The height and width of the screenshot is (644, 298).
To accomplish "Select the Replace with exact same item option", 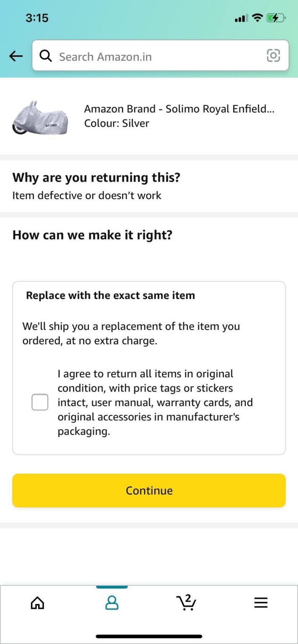I will [110, 295].
